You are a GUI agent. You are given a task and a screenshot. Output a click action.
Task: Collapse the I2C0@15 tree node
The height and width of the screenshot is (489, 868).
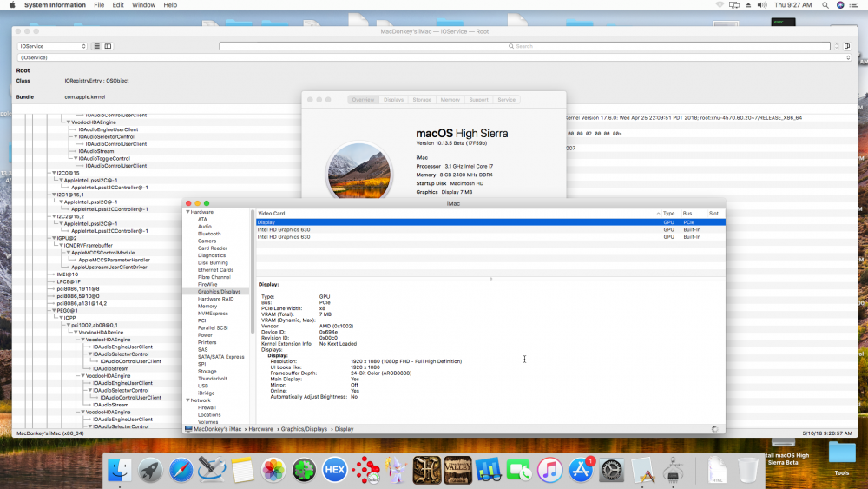54,173
